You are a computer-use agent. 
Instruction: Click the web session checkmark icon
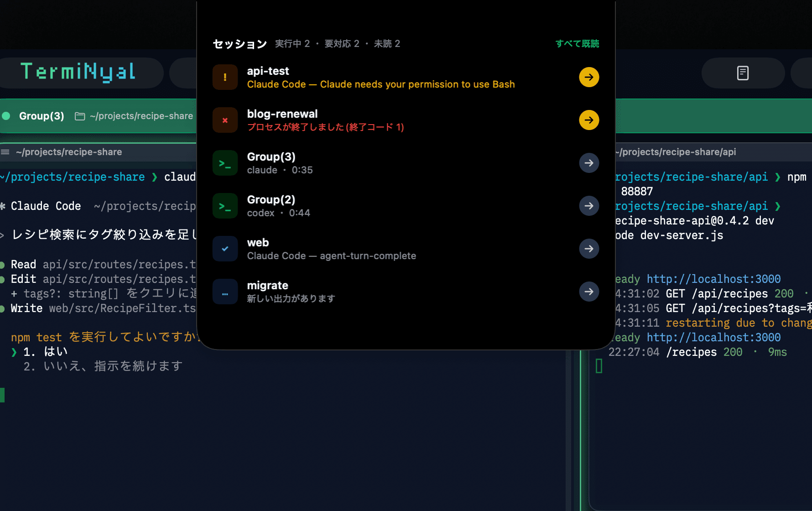(225, 249)
